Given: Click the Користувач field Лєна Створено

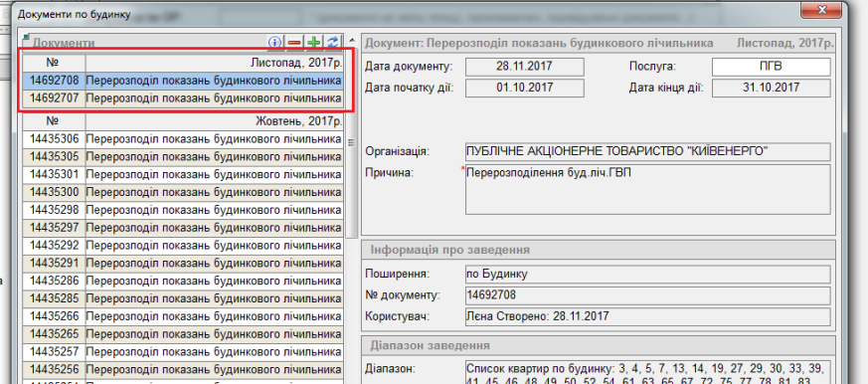Looking at the screenshot, I should (647, 316).
